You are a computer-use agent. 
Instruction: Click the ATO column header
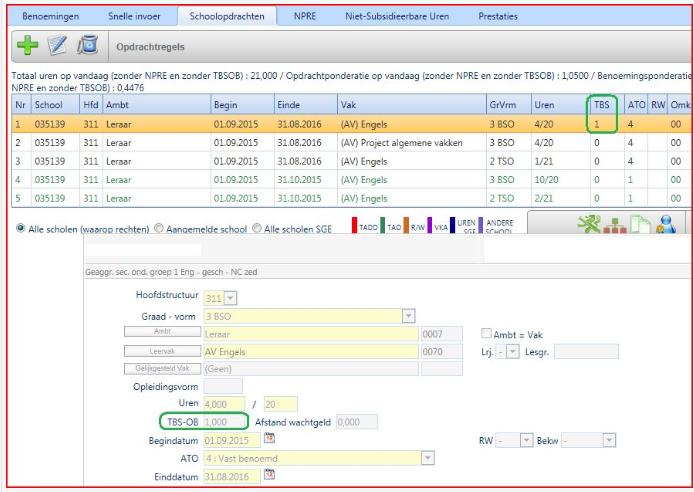point(636,105)
